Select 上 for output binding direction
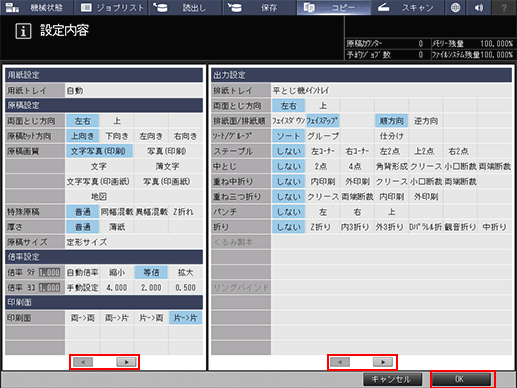Viewport: 517px width, 388px height. point(323,106)
